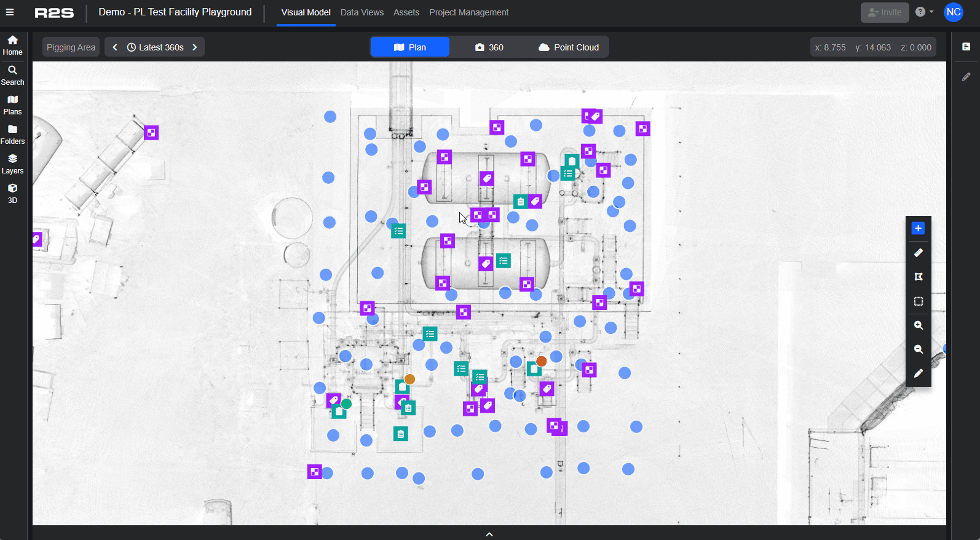This screenshot has width=980, height=540.
Task: Go to next 360 capture set
Action: coord(195,47)
